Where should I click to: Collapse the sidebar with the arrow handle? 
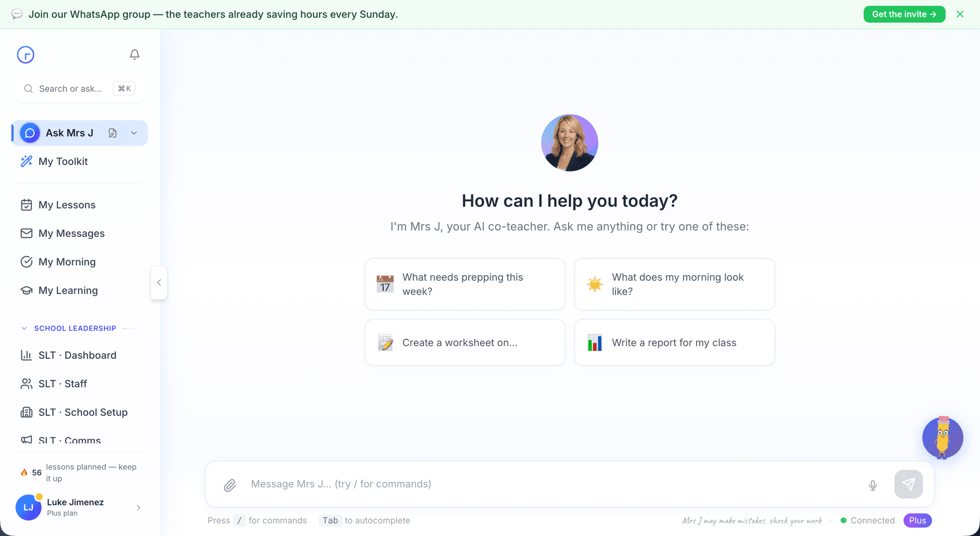point(159,283)
